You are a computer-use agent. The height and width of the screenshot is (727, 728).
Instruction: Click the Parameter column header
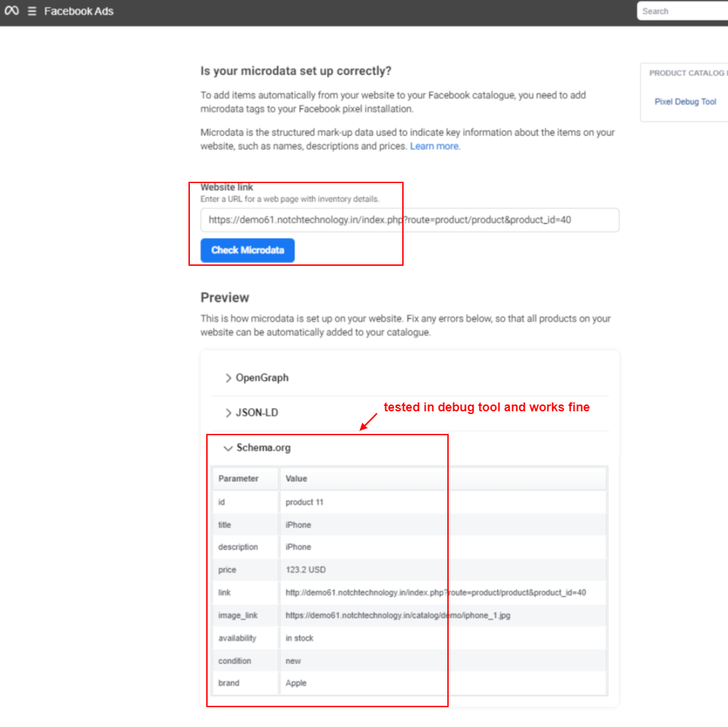tap(238, 479)
